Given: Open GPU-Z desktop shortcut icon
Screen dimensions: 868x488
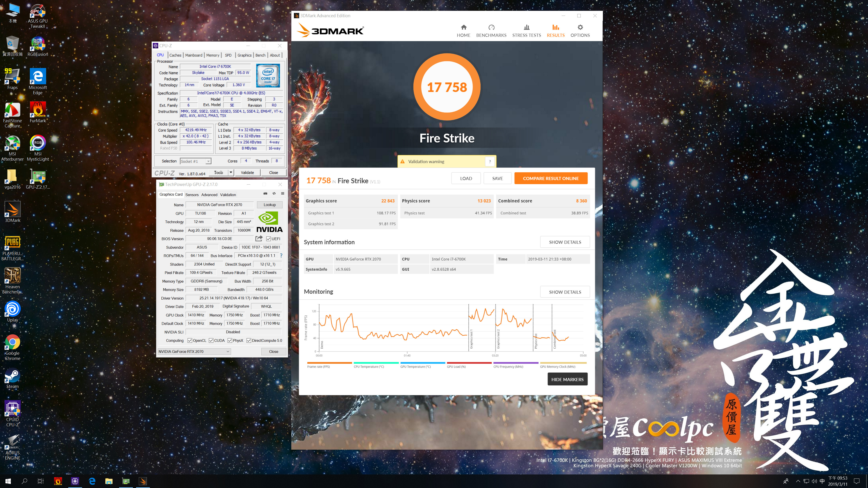Looking at the screenshot, I should click(x=38, y=179).
